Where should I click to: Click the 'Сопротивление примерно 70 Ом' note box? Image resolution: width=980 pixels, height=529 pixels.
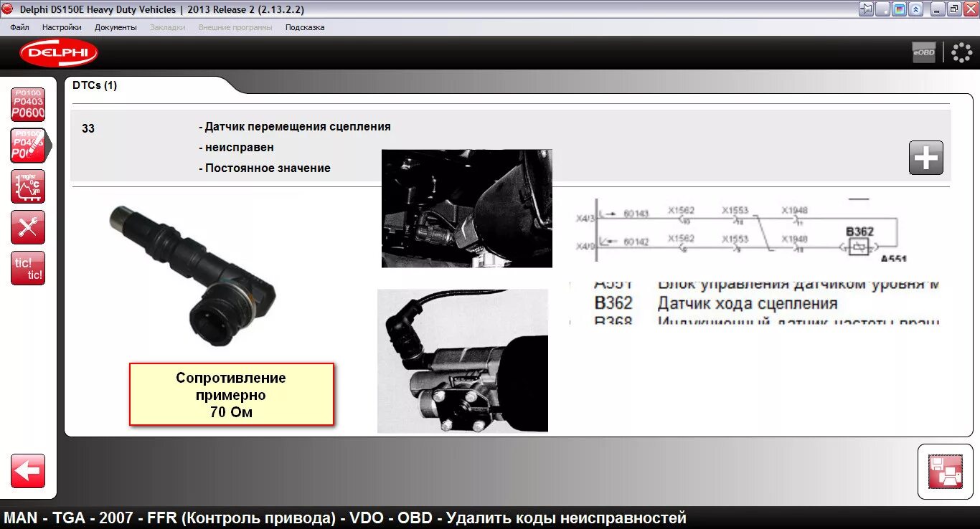click(x=232, y=395)
